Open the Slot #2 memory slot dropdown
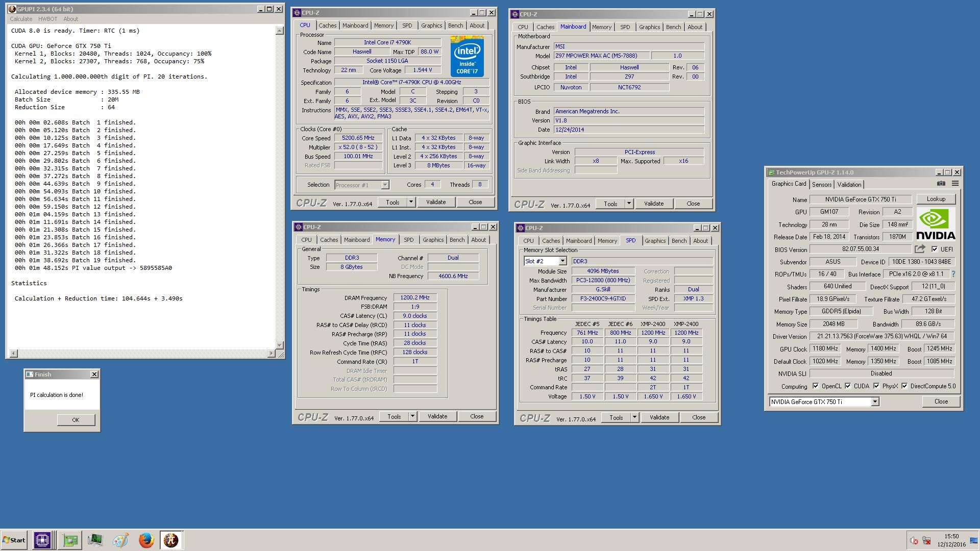The height and width of the screenshot is (551, 980). point(562,261)
